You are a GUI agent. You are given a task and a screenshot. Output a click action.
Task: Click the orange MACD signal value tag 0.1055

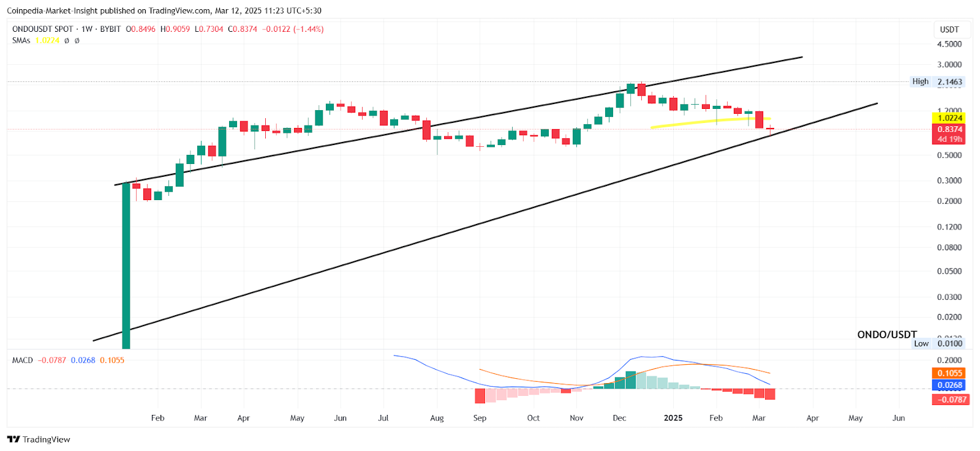949,373
